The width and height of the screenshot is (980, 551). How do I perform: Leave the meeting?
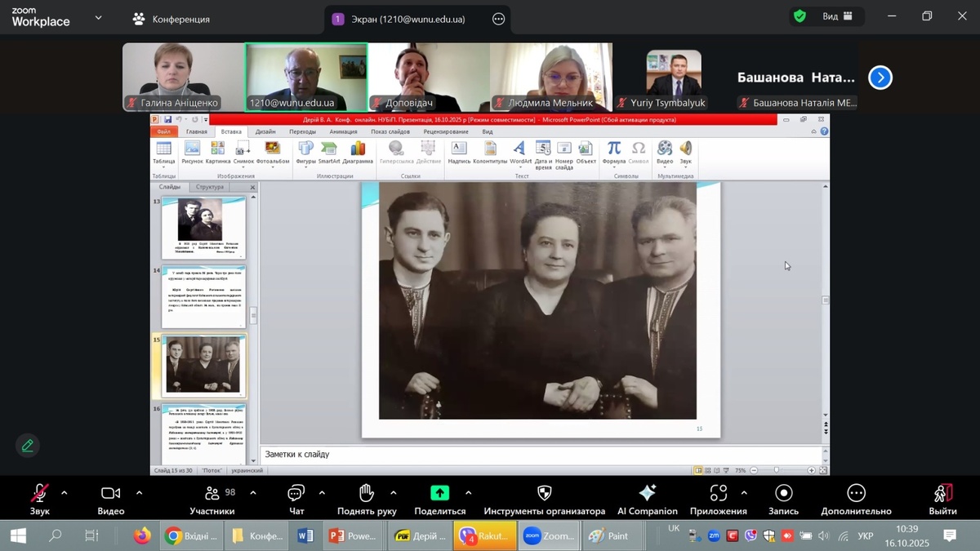click(942, 494)
